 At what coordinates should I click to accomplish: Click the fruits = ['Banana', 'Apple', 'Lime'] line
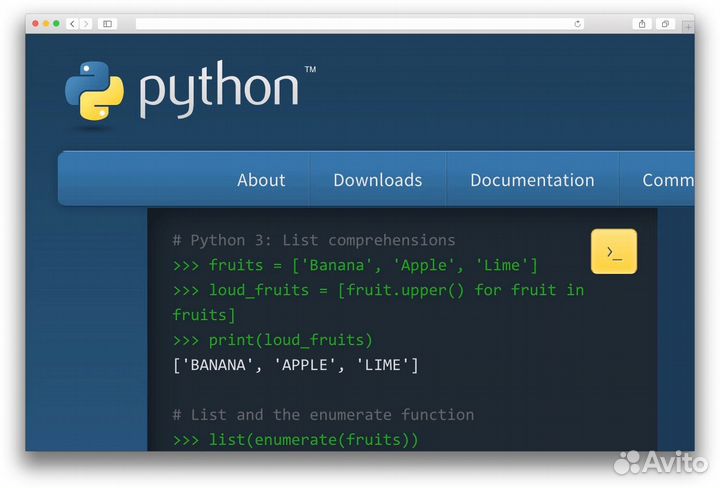tap(355, 265)
